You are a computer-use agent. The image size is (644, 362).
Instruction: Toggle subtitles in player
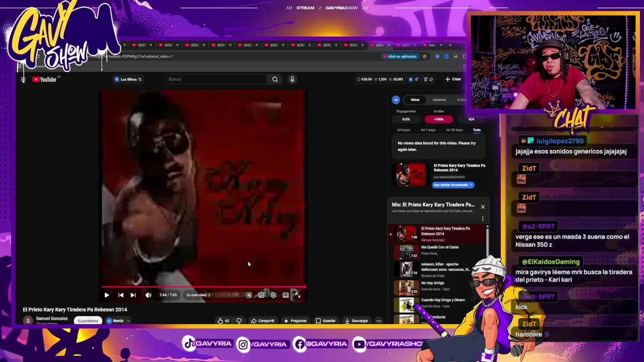point(261,295)
